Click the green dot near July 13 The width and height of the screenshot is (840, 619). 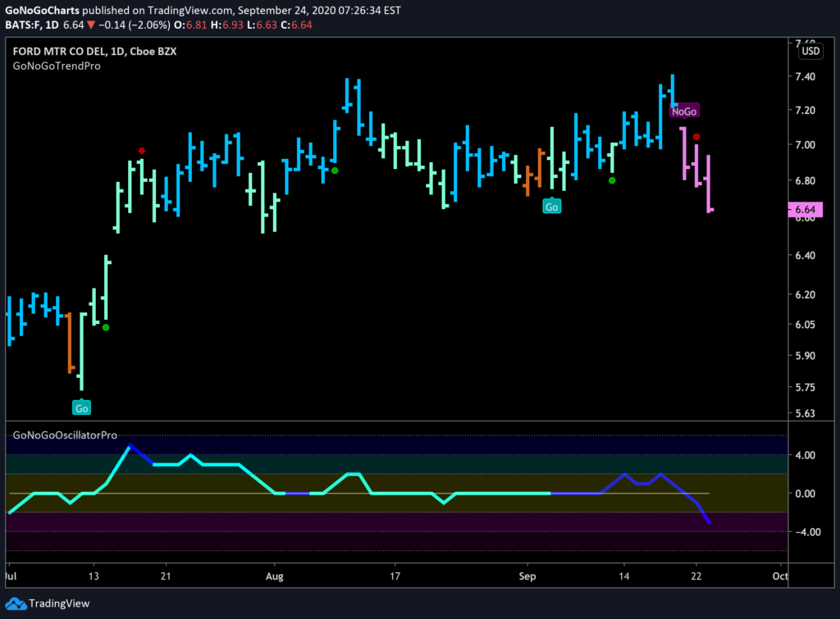(x=106, y=327)
